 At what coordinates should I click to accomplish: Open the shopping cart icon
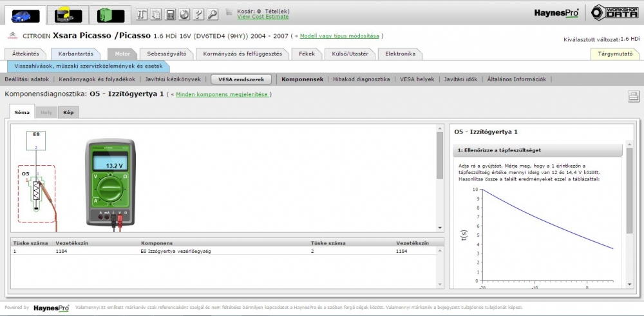tap(229, 12)
